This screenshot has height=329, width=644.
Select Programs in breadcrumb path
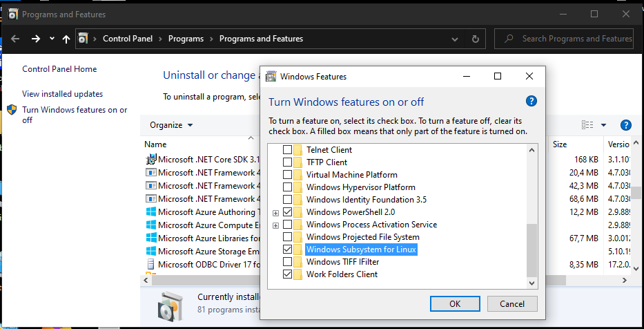186,39
